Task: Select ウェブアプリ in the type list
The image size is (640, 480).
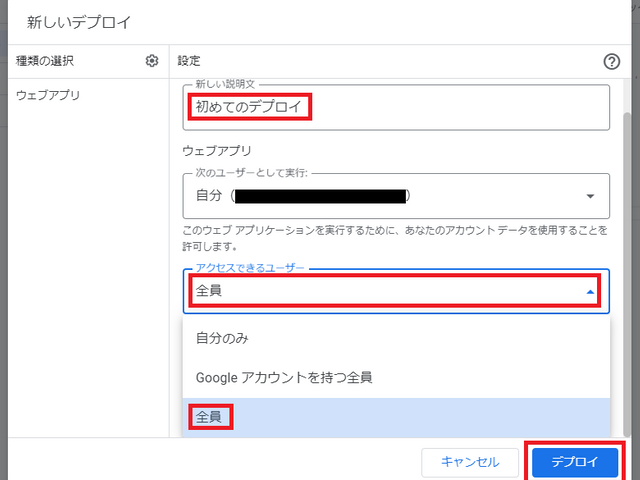Action: (x=48, y=95)
